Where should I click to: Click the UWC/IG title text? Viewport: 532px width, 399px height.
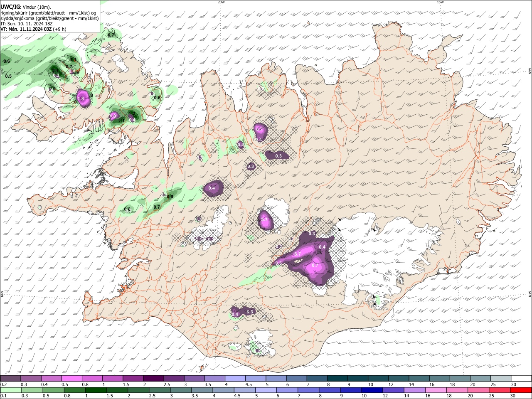pyautogui.click(x=10, y=7)
